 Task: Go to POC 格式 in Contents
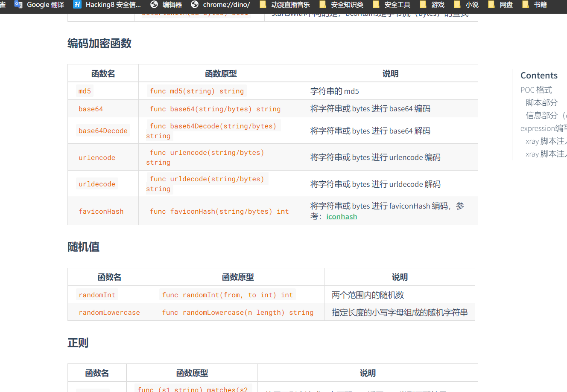click(x=536, y=90)
